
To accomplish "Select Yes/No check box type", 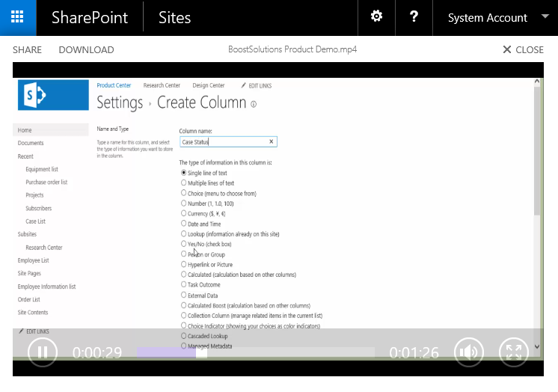I will [183, 244].
